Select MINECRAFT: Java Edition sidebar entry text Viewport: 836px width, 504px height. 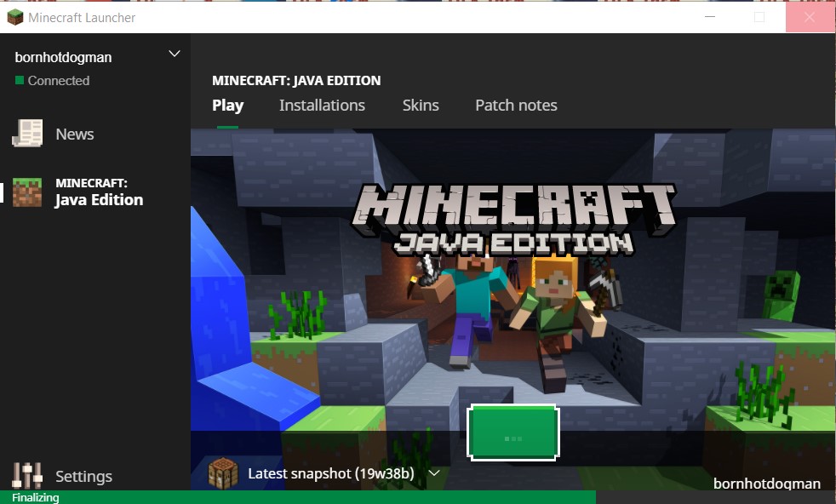click(99, 192)
